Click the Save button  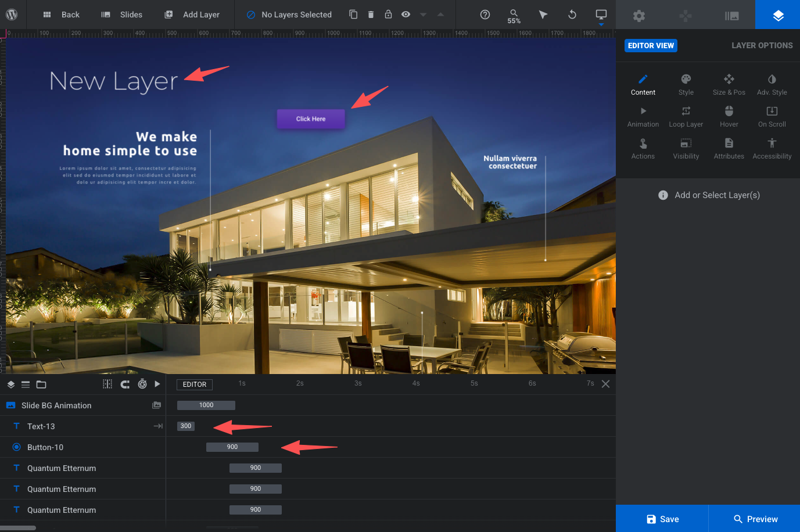tap(662, 519)
